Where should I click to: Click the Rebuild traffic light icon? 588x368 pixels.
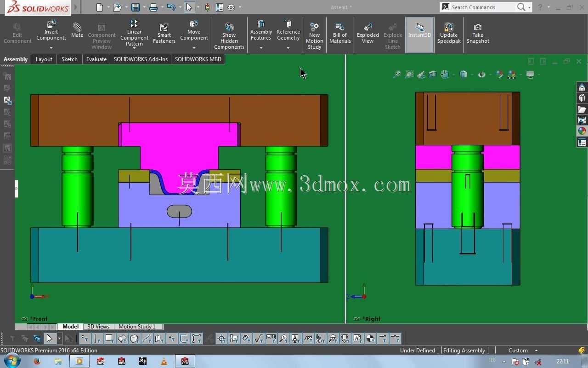pos(208,7)
